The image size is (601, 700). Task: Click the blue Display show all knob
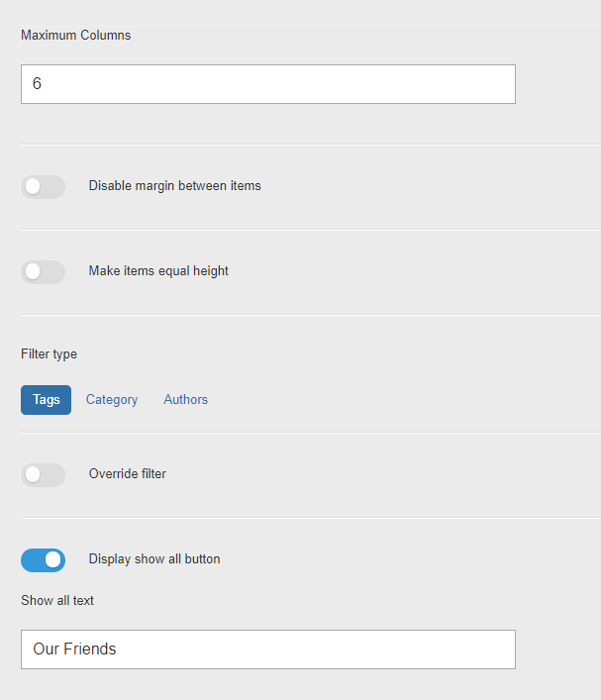pos(52,559)
